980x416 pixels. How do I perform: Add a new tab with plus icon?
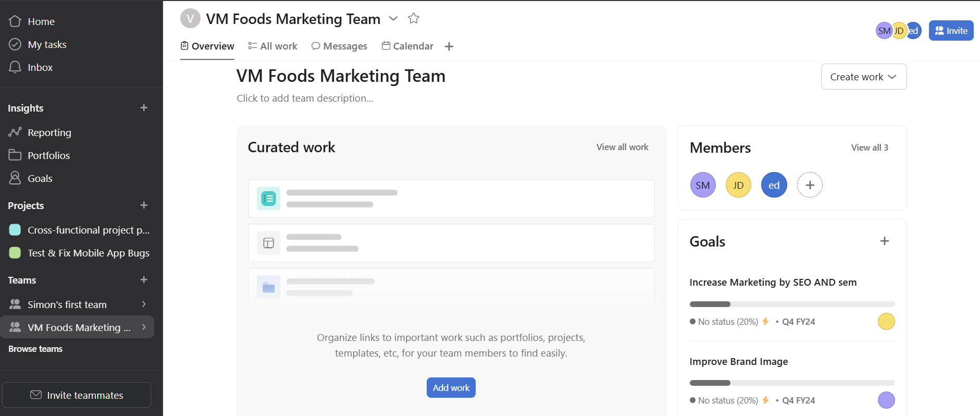tap(449, 46)
